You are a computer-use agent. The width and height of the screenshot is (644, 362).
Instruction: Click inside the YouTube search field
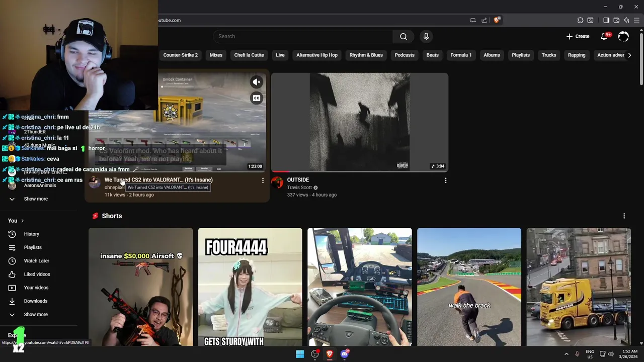(x=303, y=36)
